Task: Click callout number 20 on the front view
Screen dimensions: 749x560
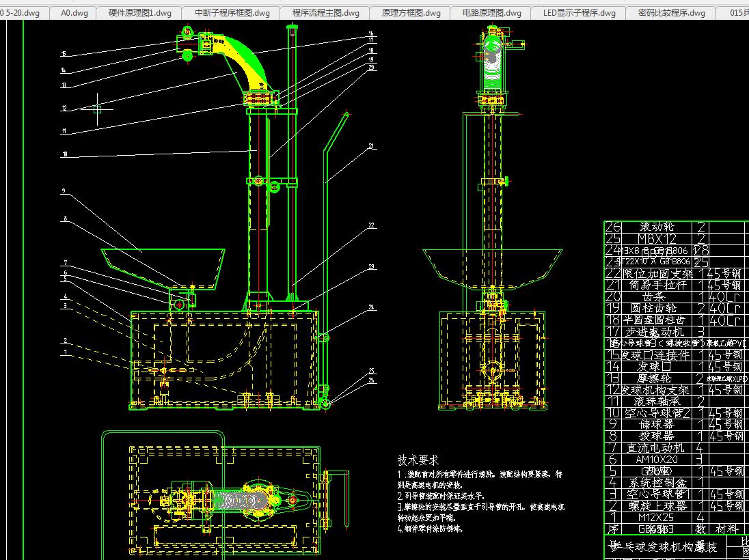Action: (370, 68)
